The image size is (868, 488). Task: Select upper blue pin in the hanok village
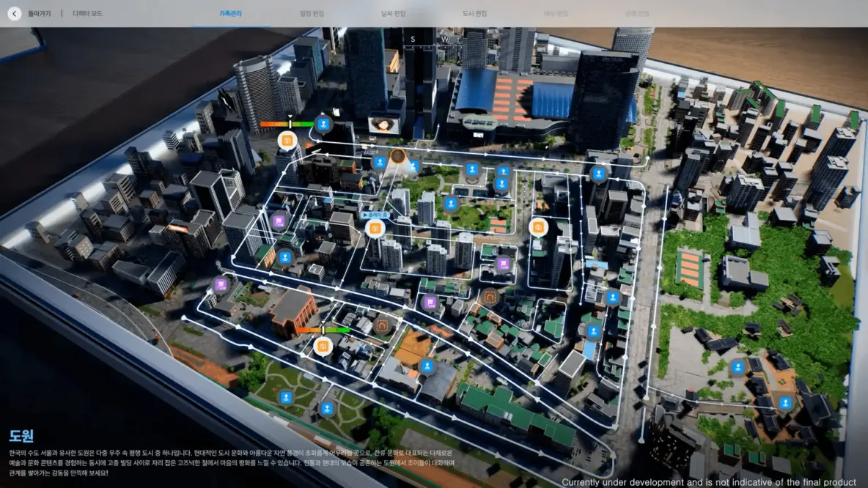[x=738, y=367]
